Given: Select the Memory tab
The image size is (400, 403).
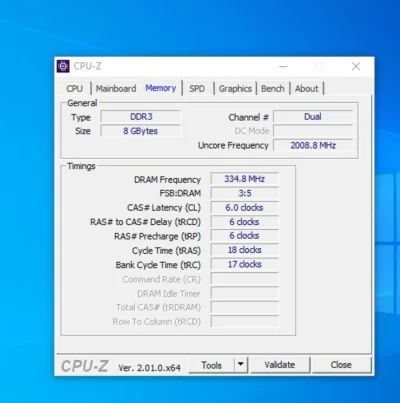Looking at the screenshot, I should tap(161, 88).
